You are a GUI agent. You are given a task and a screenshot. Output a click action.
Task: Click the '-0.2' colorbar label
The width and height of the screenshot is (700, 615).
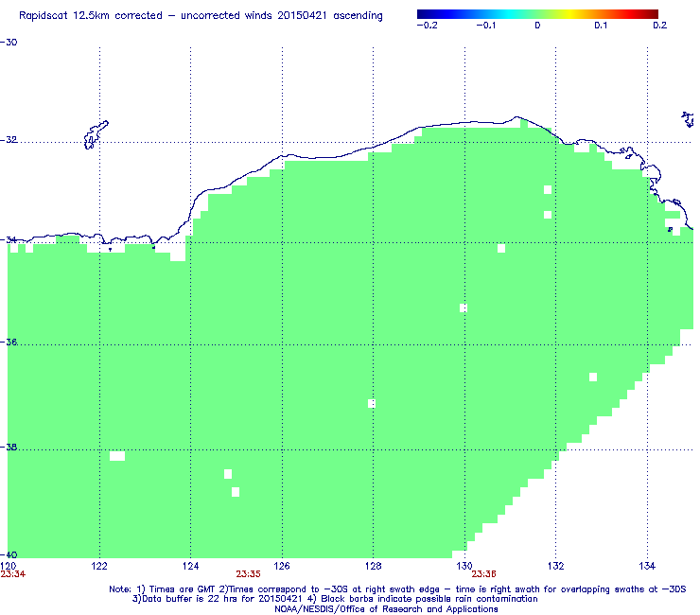(427, 26)
